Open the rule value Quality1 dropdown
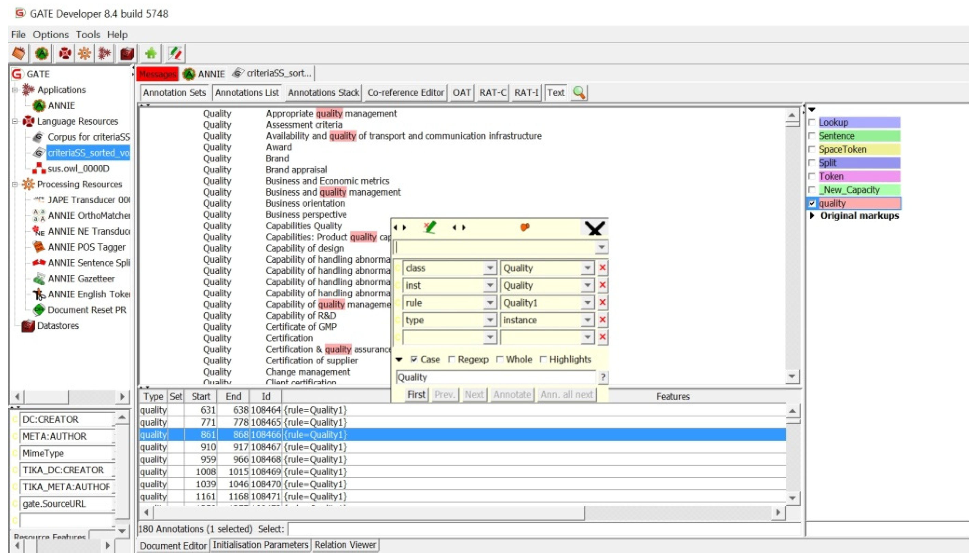Screen dimensions: 975x560 [587, 303]
